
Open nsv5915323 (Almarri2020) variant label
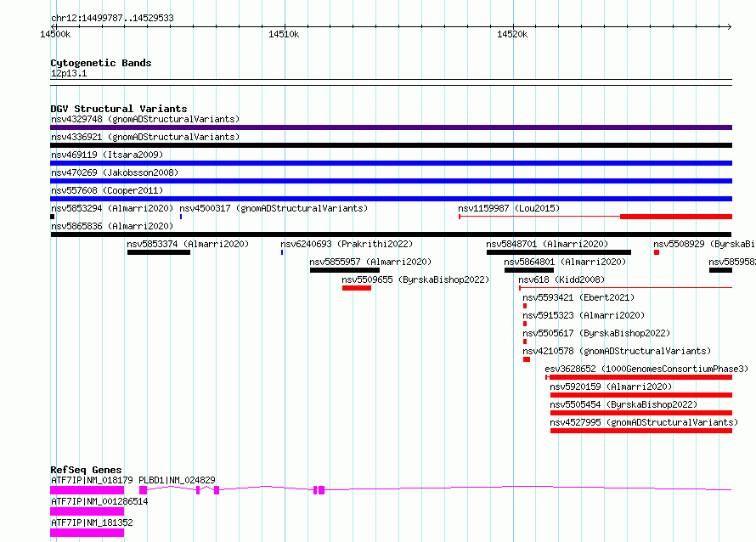click(584, 315)
